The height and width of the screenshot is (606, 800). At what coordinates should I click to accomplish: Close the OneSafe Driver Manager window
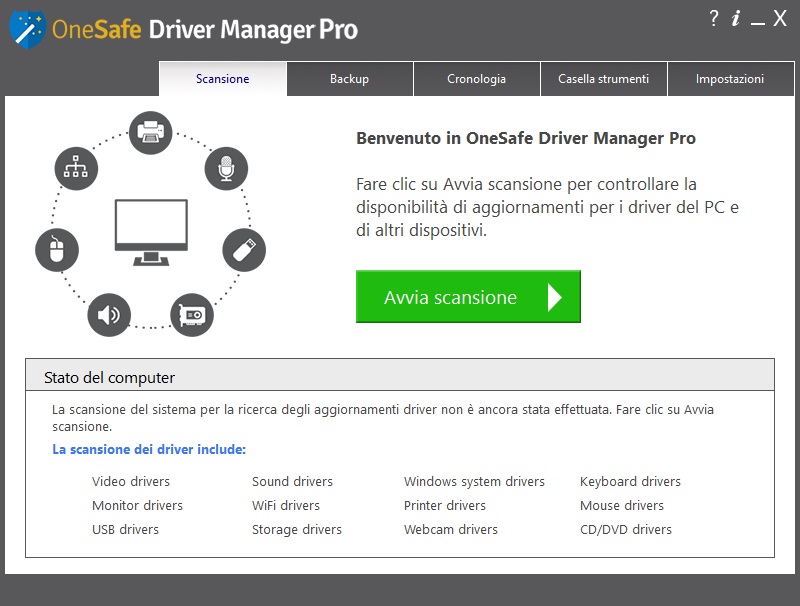pyautogui.click(x=780, y=18)
